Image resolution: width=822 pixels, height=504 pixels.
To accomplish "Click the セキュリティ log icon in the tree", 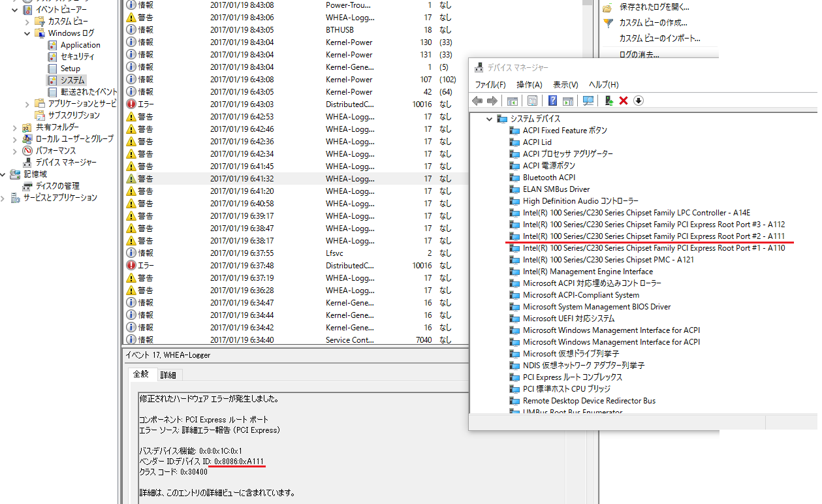I will [53, 57].
